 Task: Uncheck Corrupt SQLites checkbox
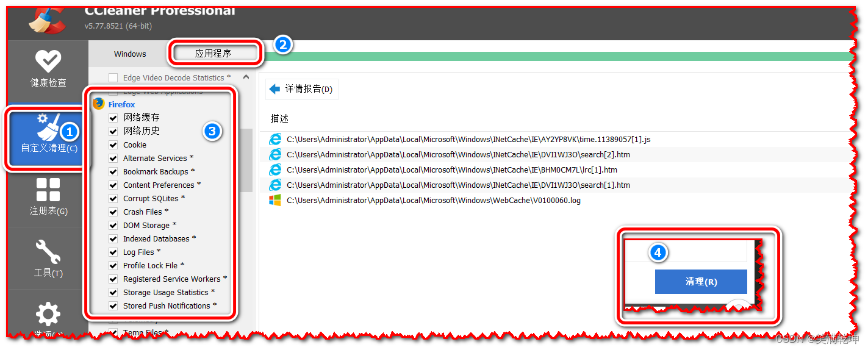pos(113,198)
